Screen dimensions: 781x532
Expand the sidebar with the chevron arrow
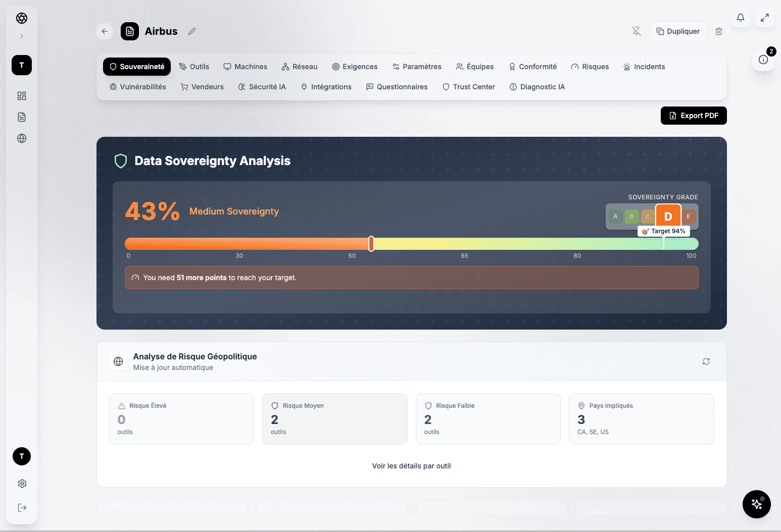(21, 36)
